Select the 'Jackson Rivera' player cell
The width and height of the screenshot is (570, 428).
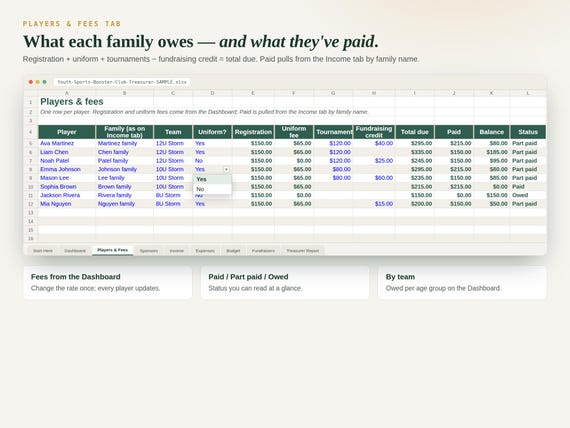click(x=67, y=195)
